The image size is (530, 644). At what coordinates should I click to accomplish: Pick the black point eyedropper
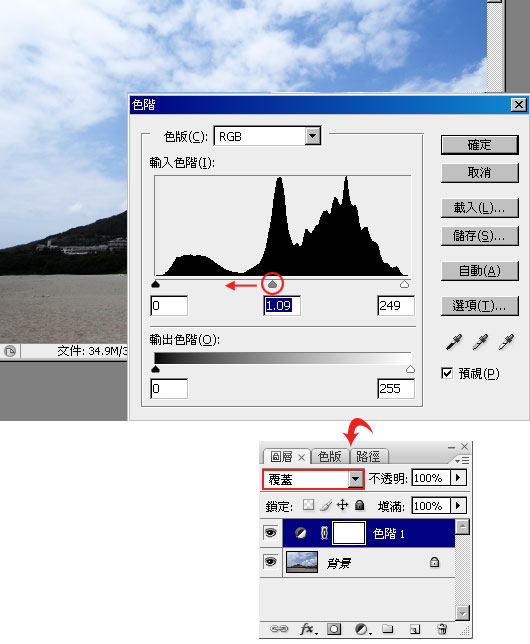(454, 342)
